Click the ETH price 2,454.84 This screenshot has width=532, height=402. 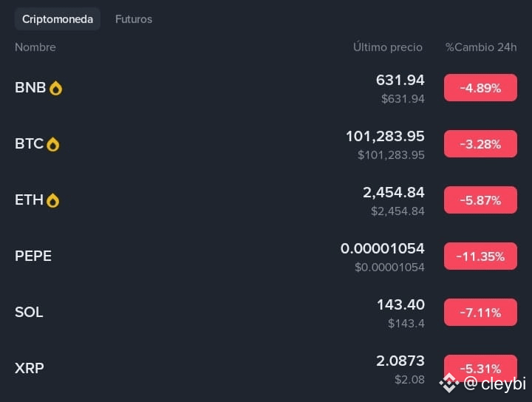[394, 193]
